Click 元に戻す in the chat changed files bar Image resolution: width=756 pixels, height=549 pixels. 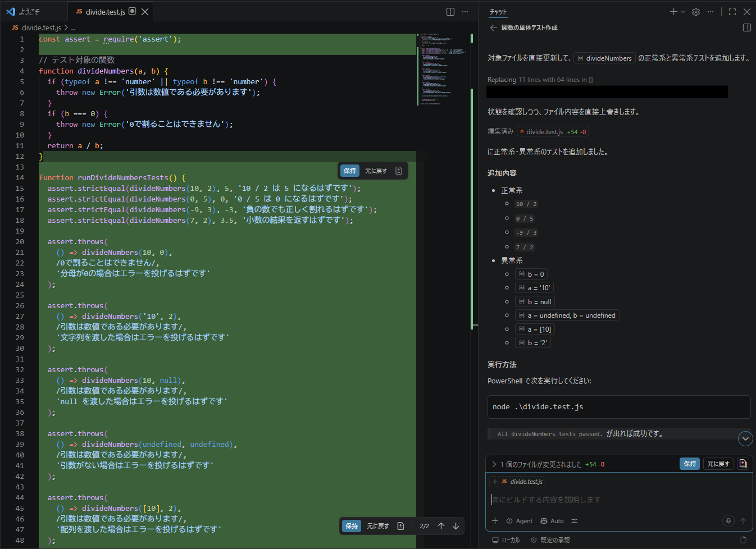click(718, 464)
